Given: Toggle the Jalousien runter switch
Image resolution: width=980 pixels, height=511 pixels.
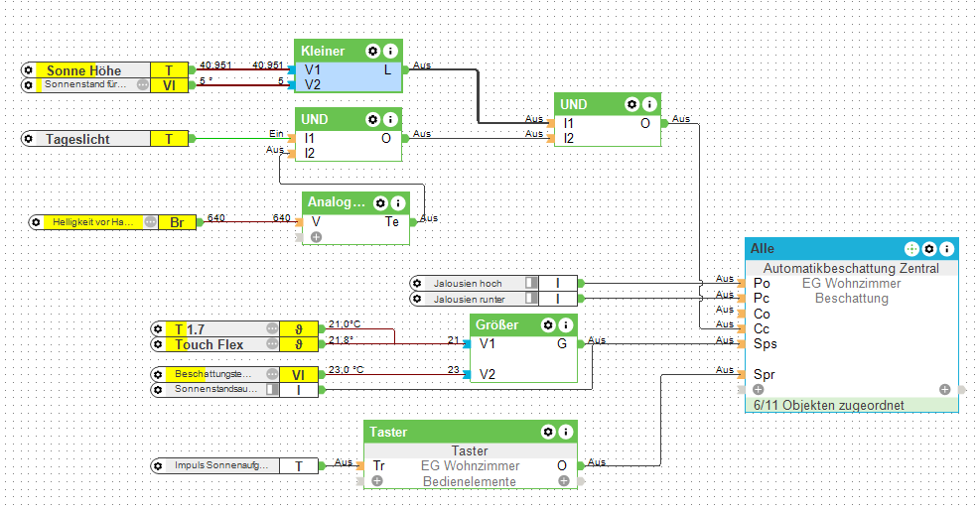Looking at the screenshot, I should (x=531, y=299).
